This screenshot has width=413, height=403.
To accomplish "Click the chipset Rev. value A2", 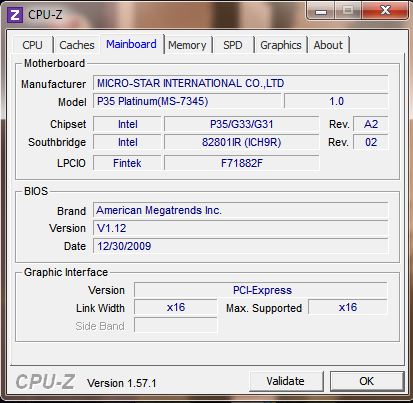I will coord(371,124).
